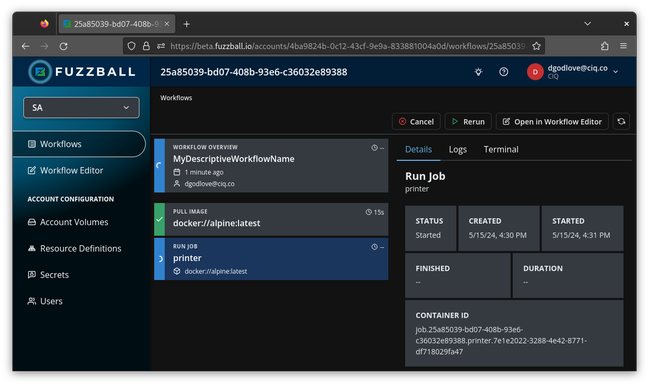The width and height of the screenshot is (650, 386).
Task: Click the Firefox icon in title bar
Action: tap(44, 24)
